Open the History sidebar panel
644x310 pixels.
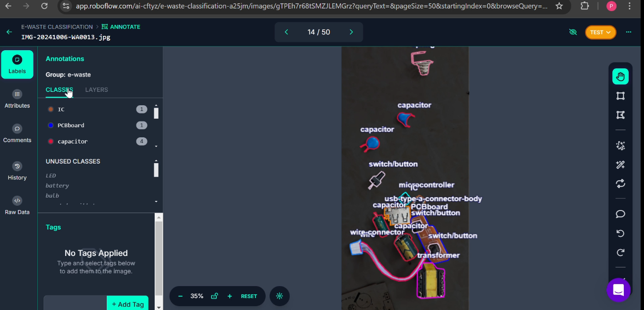(17, 171)
